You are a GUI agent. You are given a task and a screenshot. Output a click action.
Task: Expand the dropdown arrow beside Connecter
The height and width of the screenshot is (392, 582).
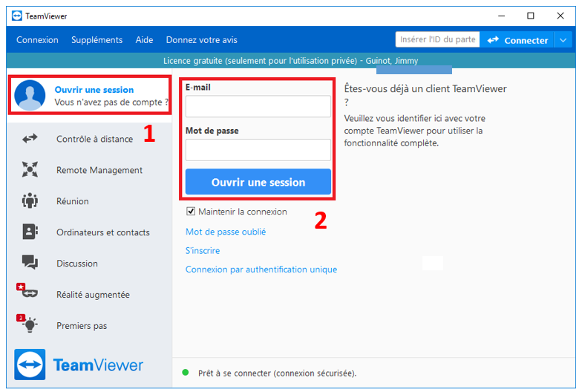point(563,40)
